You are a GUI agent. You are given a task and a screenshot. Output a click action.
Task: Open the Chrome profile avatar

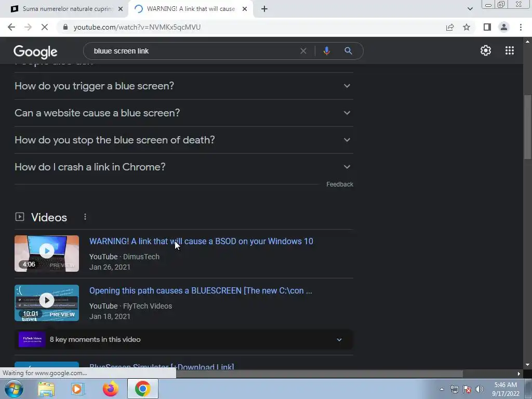(x=504, y=27)
